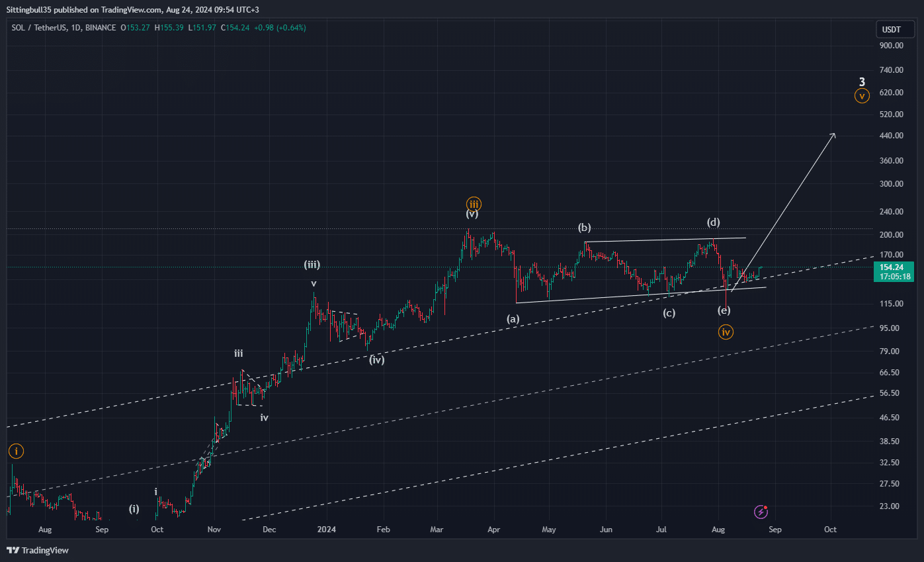The height and width of the screenshot is (562, 924).
Task: Click the 23.00 price axis label
Action: [890, 506]
